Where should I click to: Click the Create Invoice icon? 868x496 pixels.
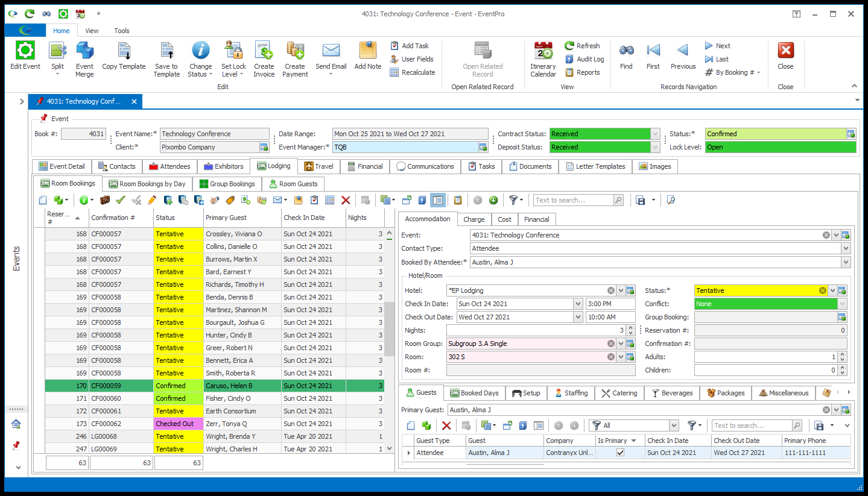tap(264, 60)
